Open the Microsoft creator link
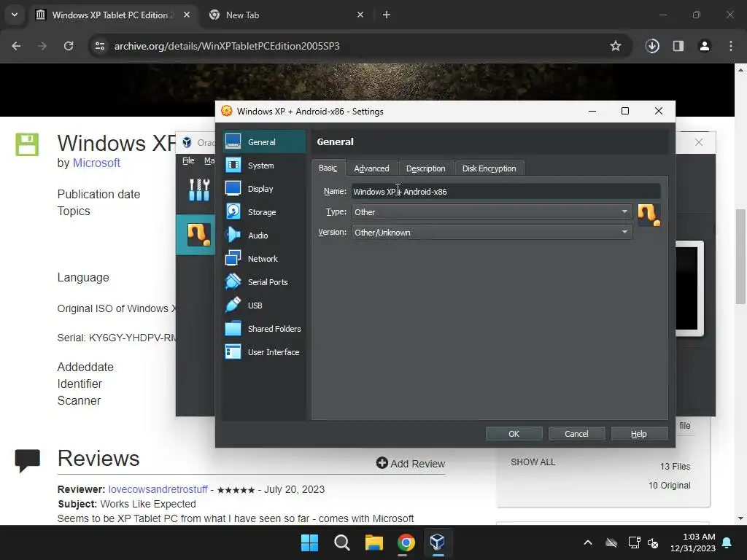This screenshot has width=747, height=560. coord(96,163)
